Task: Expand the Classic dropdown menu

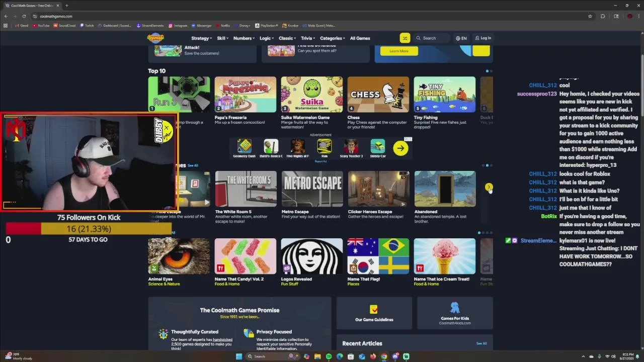Action: coord(287,38)
